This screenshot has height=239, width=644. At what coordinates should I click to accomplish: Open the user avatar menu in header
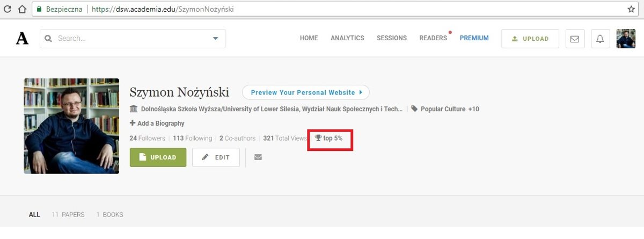[626, 39]
